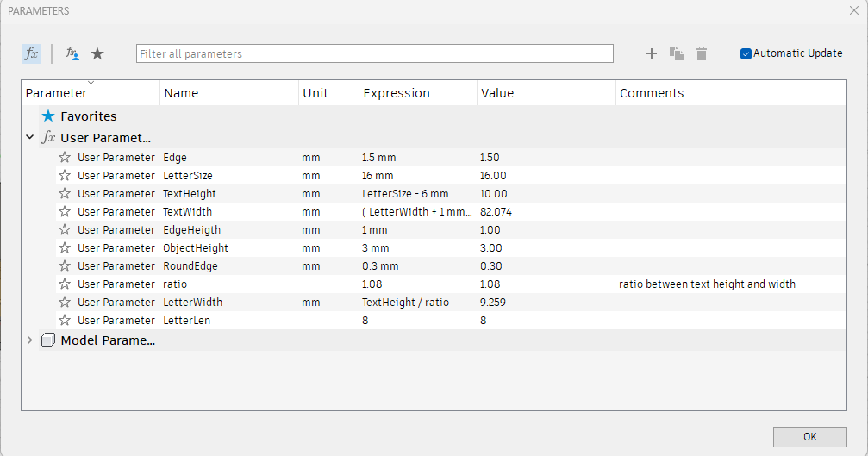Screen dimensions: 868x456
Task: Select the all parameters fx filter icon
Action: click(x=32, y=53)
